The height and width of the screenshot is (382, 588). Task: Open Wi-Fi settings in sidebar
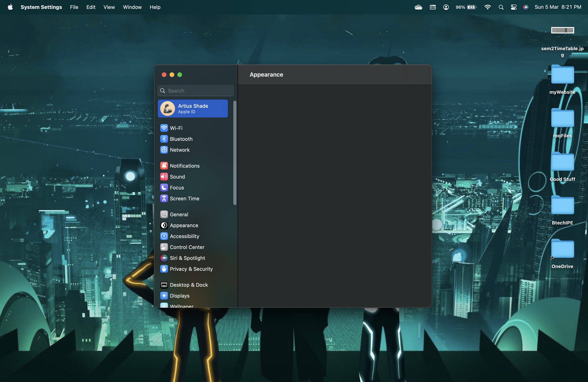(x=176, y=128)
